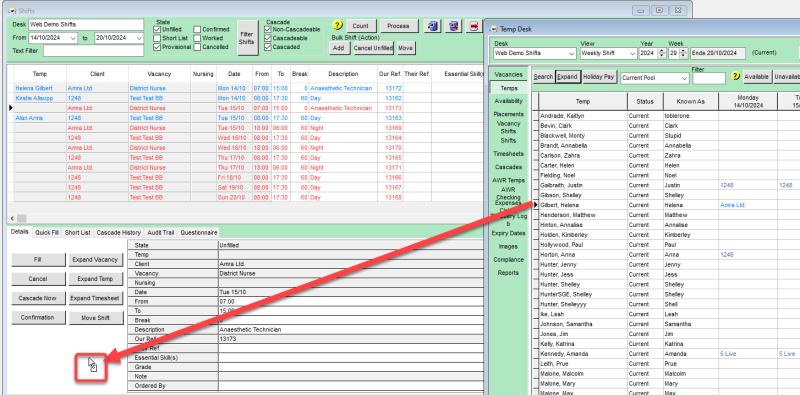Click the Cancel Unfilled button
Image resolution: width=800 pixels, height=395 pixels.
(x=373, y=48)
